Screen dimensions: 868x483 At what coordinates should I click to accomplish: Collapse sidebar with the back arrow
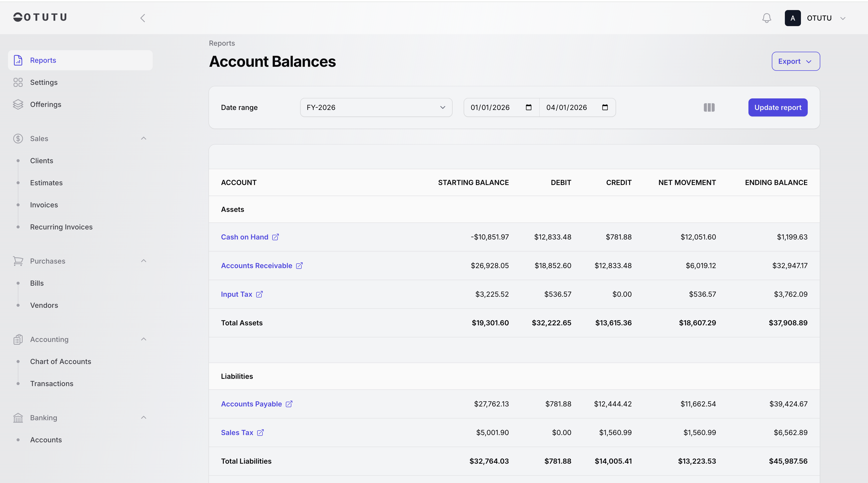tap(143, 18)
